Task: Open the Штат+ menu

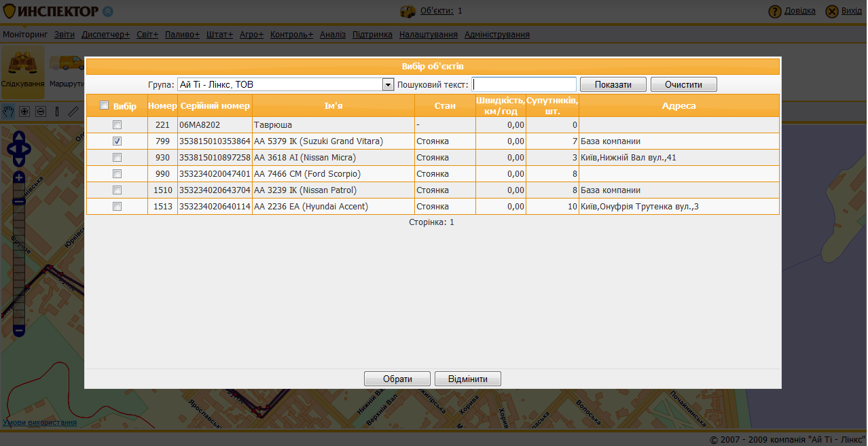Action: [x=219, y=34]
